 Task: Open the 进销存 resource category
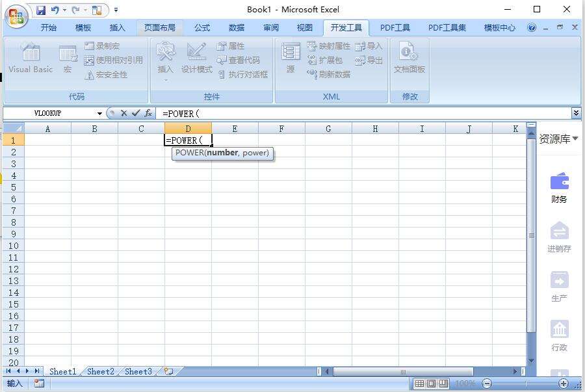coord(559,237)
